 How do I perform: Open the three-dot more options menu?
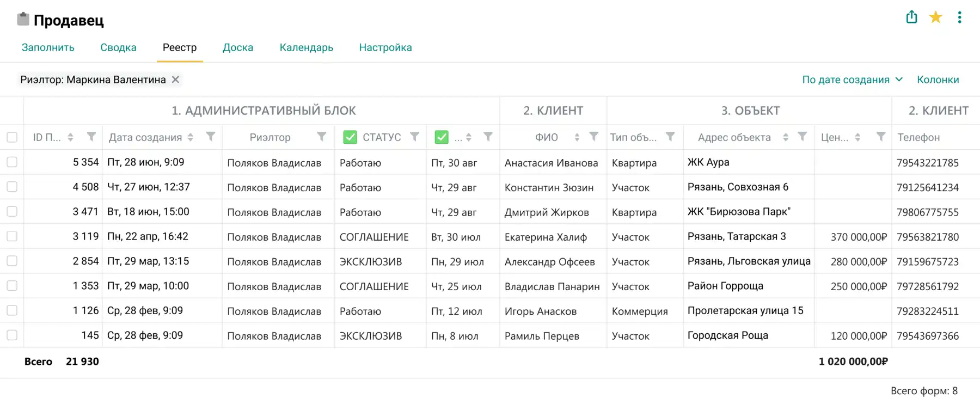click(x=959, y=17)
